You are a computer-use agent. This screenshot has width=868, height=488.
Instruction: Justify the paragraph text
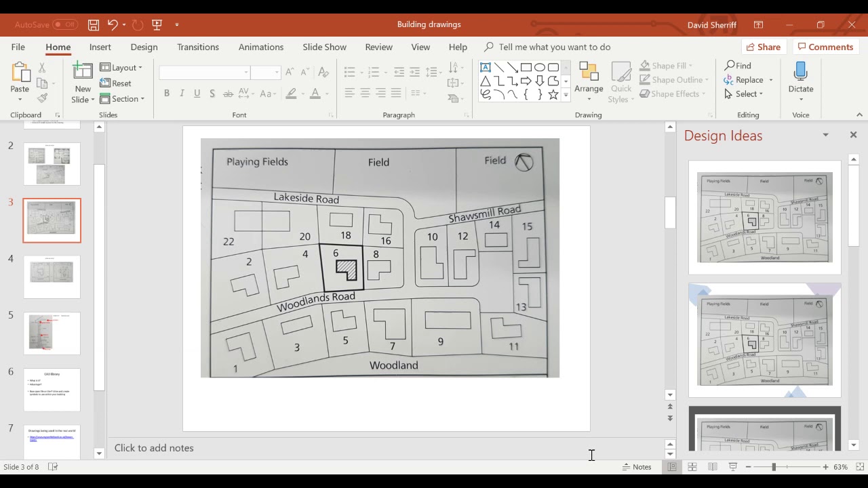(x=396, y=94)
